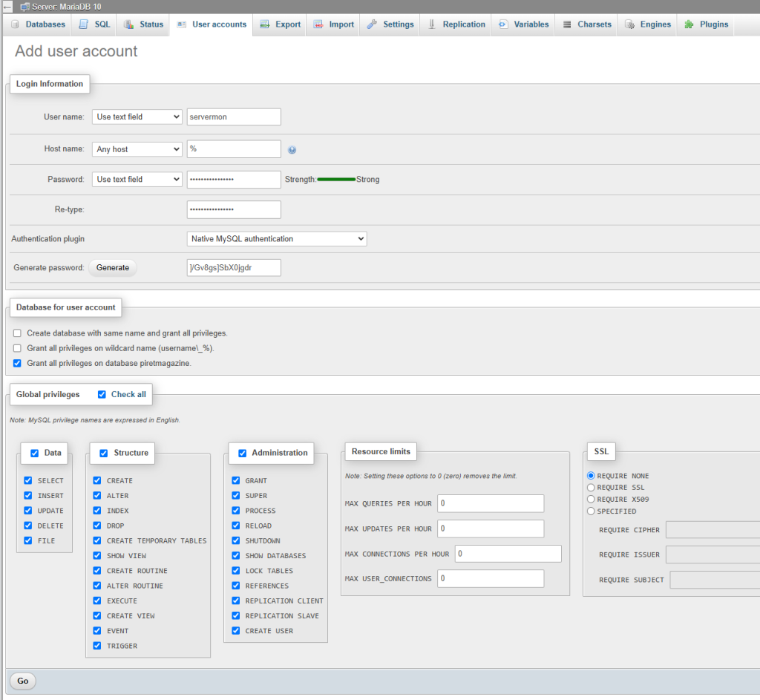
Task: Click the Settings wrench icon
Action: pyautogui.click(x=372, y=24)
